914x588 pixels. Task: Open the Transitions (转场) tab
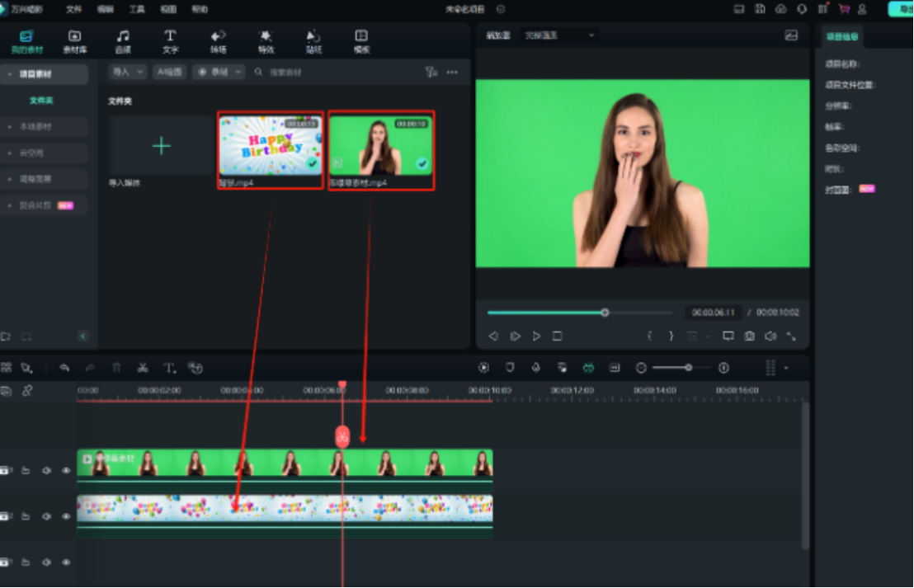point(218,41)
